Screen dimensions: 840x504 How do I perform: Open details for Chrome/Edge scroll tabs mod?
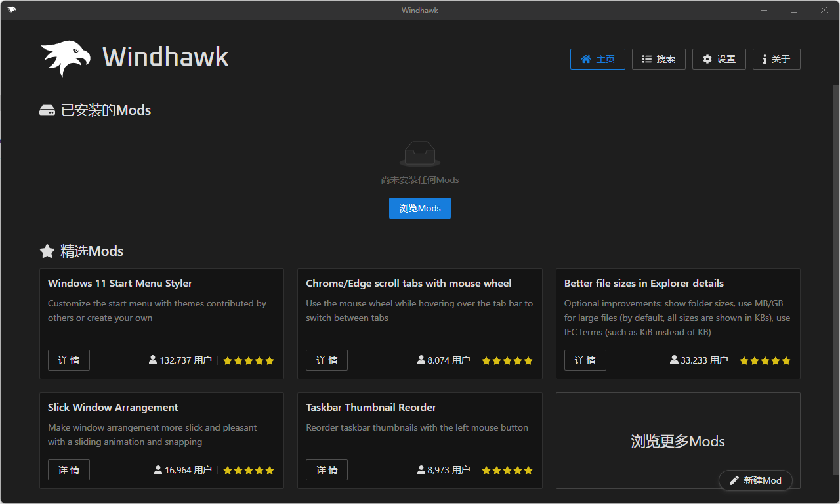click(327, 360)
